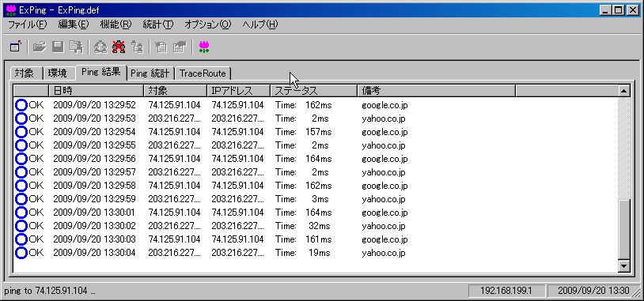This screenshot has height=301, width=644.
Task: Click the vertical scrollbar thumb
Action: point(624,230)
